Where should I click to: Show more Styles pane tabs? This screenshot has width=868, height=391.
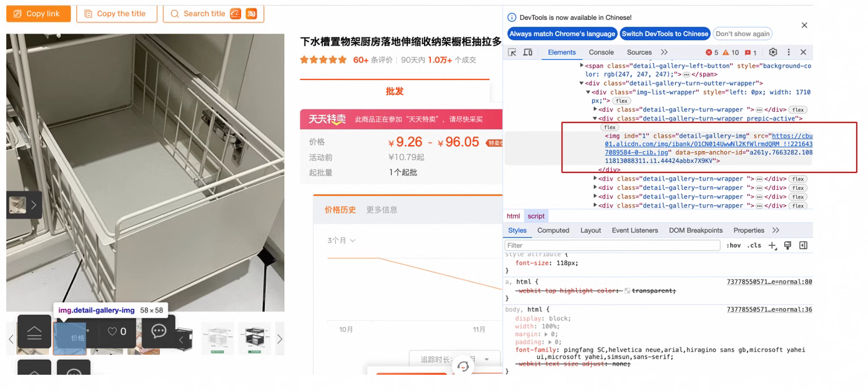(x=776, y=230)
